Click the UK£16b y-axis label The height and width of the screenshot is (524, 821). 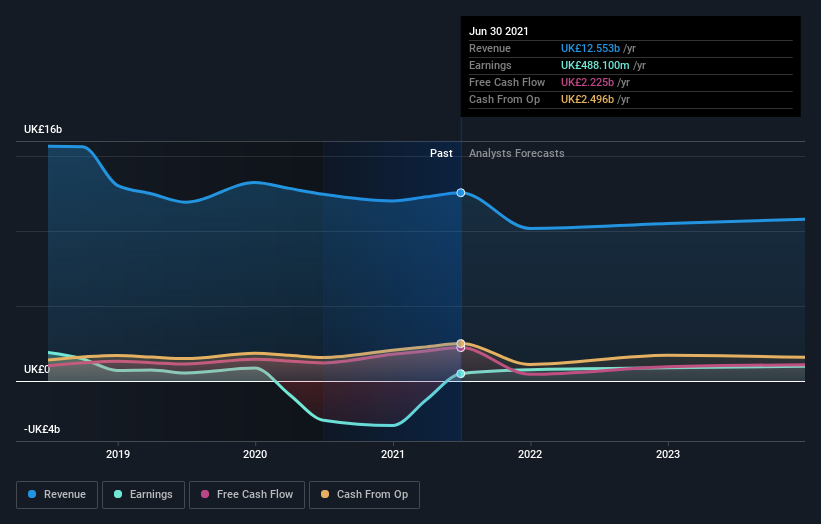(x=43, y=129)
